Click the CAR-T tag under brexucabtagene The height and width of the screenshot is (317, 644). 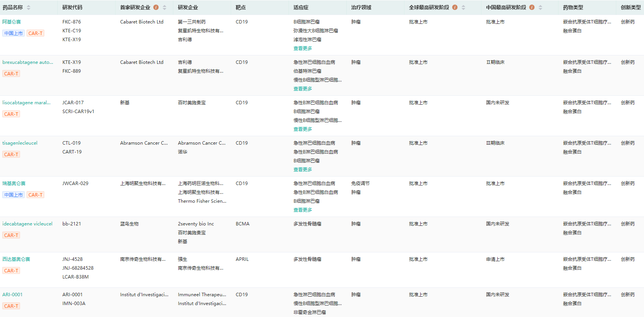[11, 74]
